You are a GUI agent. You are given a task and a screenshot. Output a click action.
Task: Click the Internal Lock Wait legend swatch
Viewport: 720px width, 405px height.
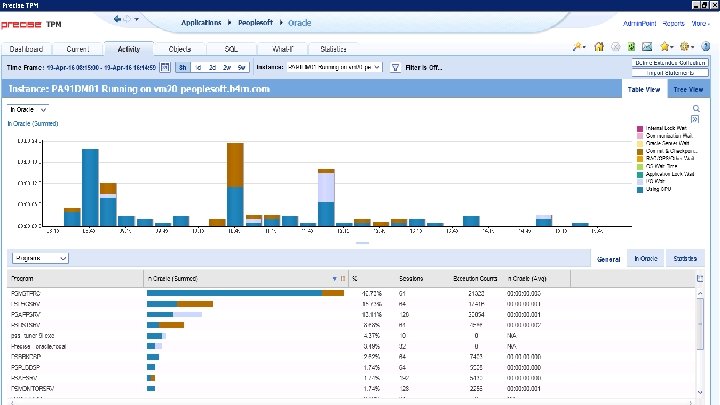pos(640,129)
